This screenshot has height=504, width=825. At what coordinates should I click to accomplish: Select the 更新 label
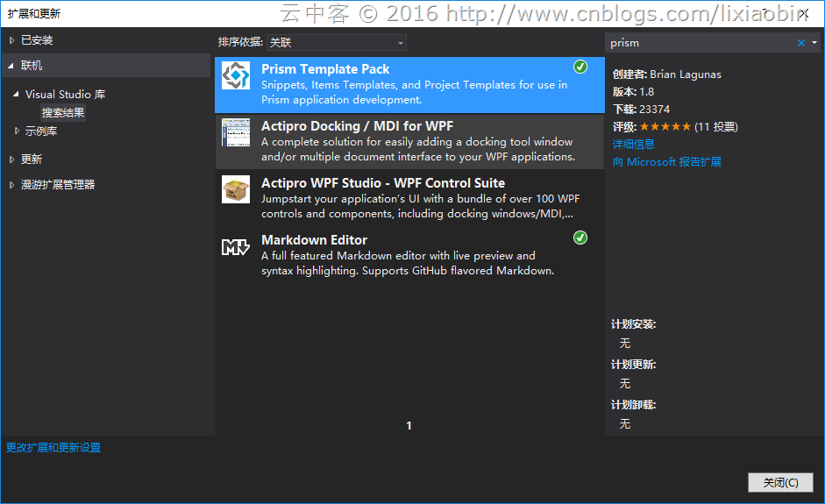[32, 160]
